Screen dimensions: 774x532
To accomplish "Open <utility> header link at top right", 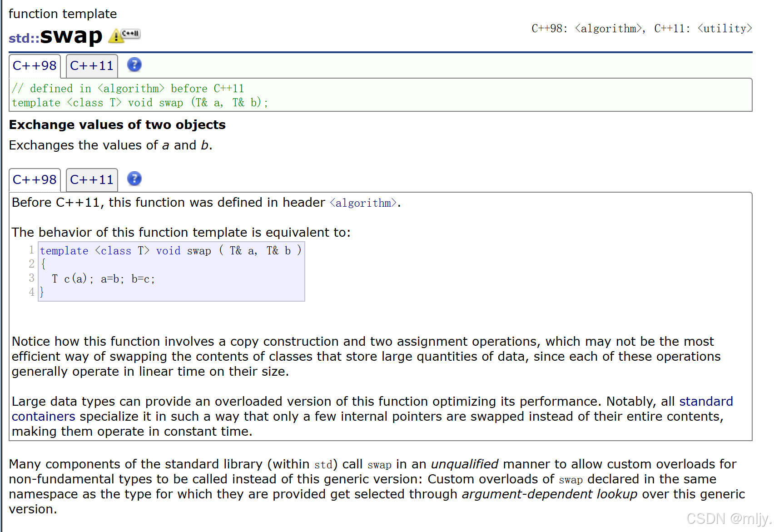I will (x=724, y=29).
